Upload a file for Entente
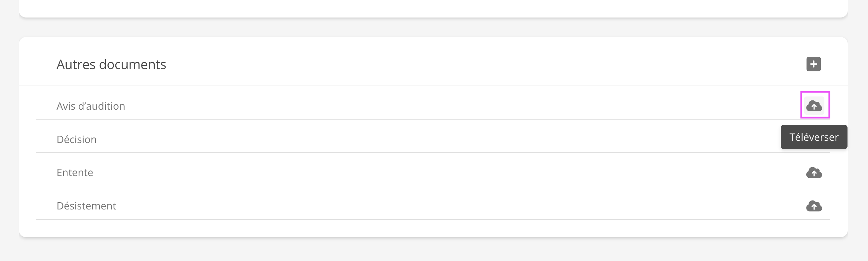The image size is (868, 261). pyautogui.click(x=814, y=172)
